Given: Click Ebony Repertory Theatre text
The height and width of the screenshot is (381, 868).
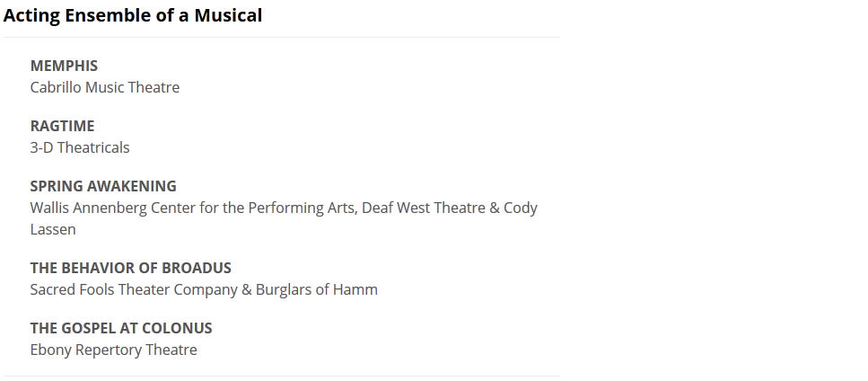Looking at the screenshot, I should point(113,350).
